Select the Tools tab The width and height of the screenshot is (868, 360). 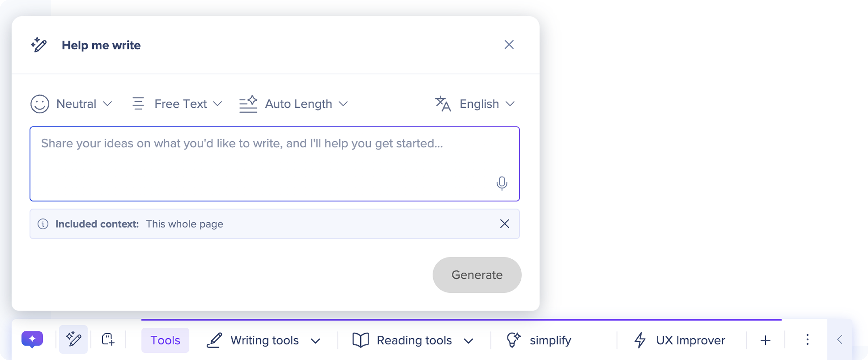pyautogui.click(x=165, y=340)
